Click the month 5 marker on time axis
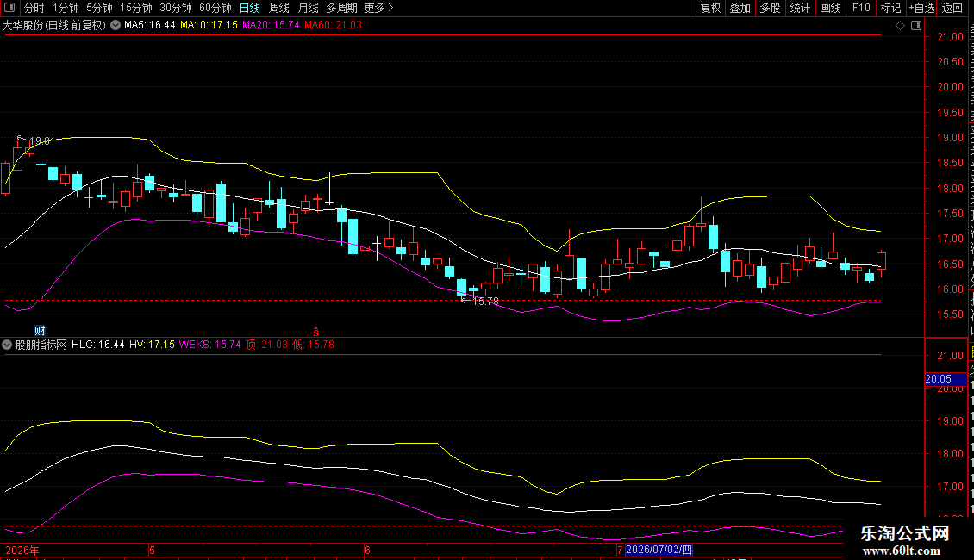This screenshot has width=974, height=560. (x=153, y=551)
